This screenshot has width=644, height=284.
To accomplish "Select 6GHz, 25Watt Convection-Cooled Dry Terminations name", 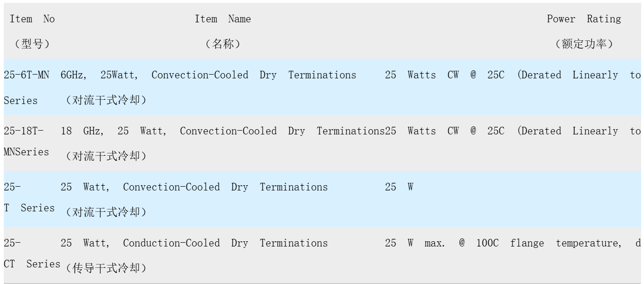I will (209, 75).
